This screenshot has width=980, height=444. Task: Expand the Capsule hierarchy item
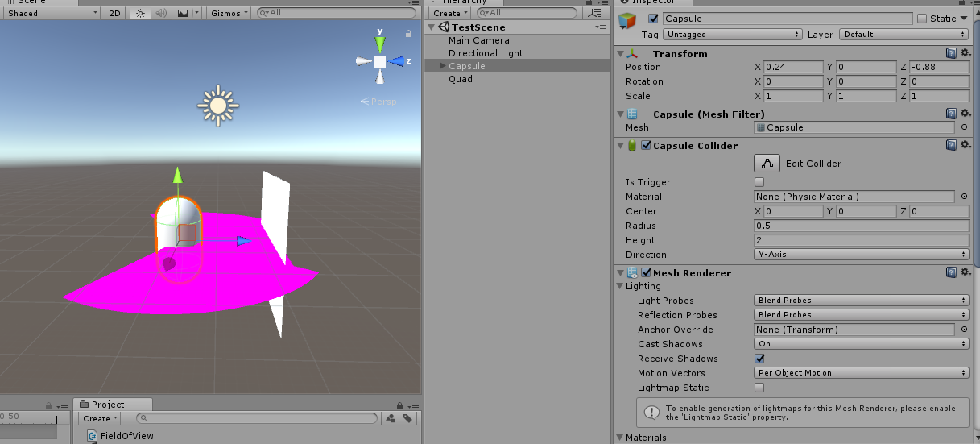click(442, 66)
